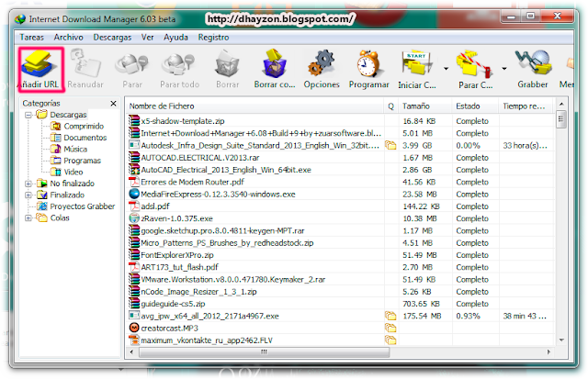The height and width of the screenshot is (379, 588).
Task: Click 0.93% status of avg_ipw_x64 download
Action: click(468, 316)
